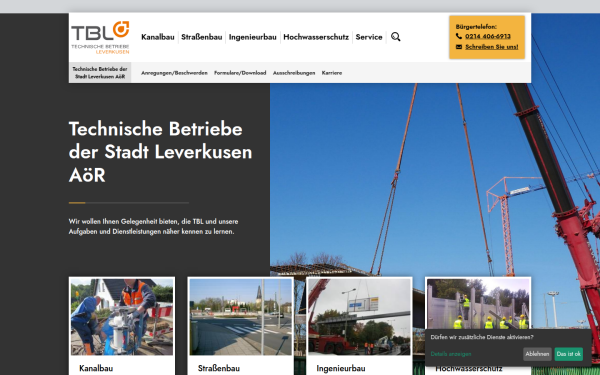The image size is (600, 375).
Task: Click the phone icon beside Bürgertelefon number
Action: tap(459, 36)
